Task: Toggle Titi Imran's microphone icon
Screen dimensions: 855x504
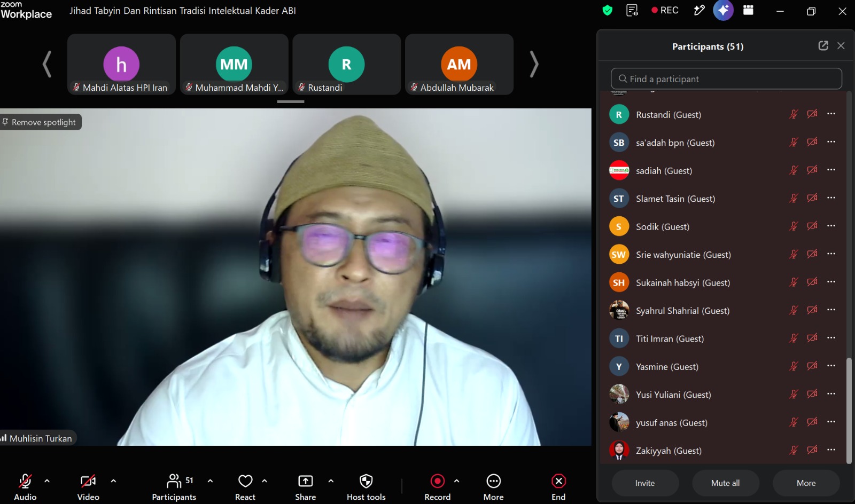Action: click(794, 338)
